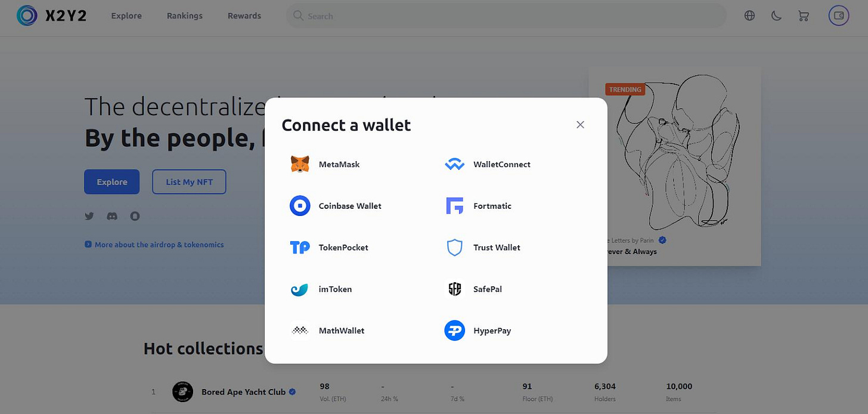This screenshot has width=868, height=414.
Task: Select the imToken icon
Action: (x=300, y=289)
